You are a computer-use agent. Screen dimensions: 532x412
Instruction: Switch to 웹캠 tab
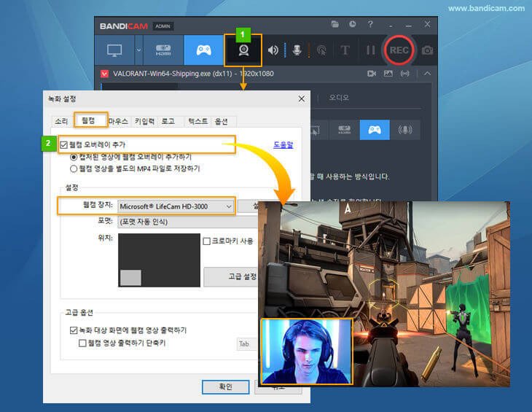(x=88, y=120)
